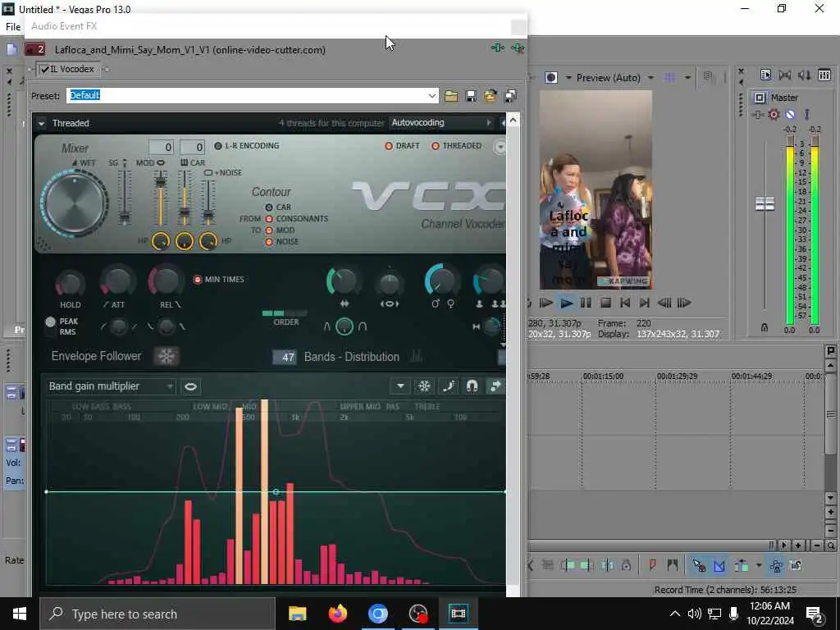Adjust the Master volume fader
This screenshot has width=840, height=630.
tap(765, 203)
